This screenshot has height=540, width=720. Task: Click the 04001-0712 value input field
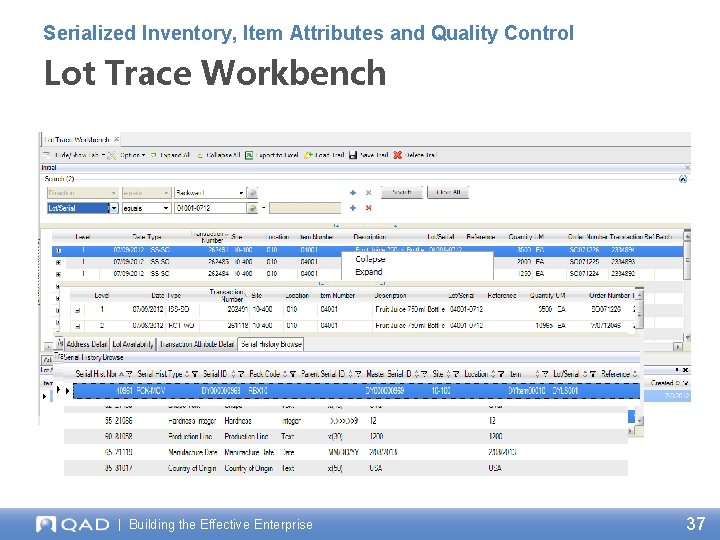click(210, 208)
